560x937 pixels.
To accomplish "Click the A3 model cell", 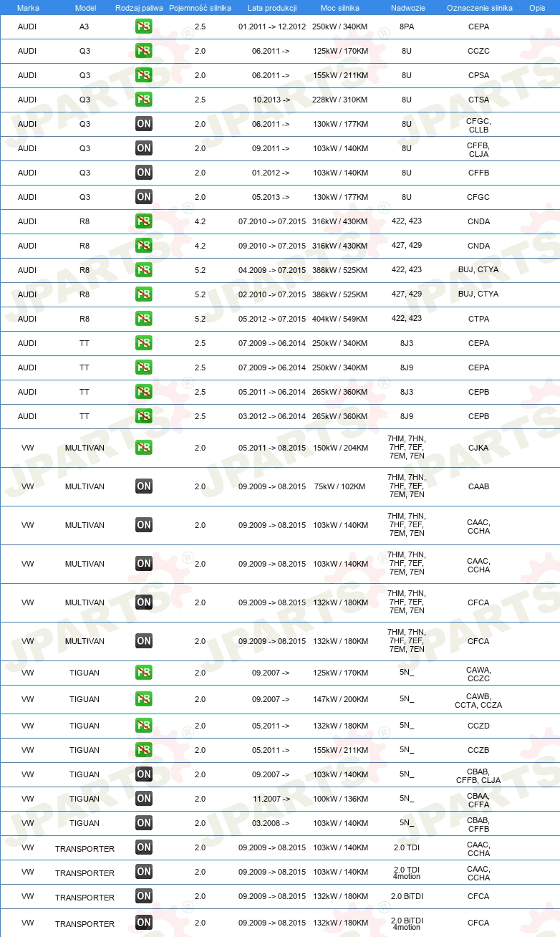I will pyautogui.click(x=85, y=27).
